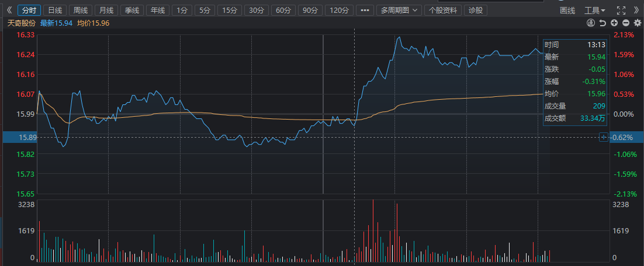
Task: Select the 5分 period
Action: click(203, 10)
